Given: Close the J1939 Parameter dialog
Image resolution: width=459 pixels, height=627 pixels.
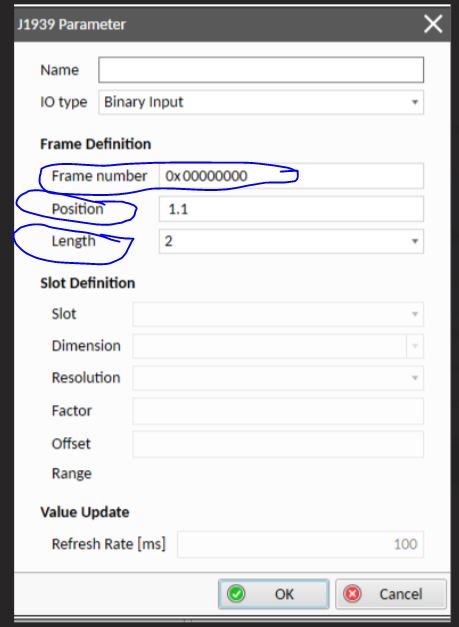Looking at the screenshot, I should pos(433,24).
